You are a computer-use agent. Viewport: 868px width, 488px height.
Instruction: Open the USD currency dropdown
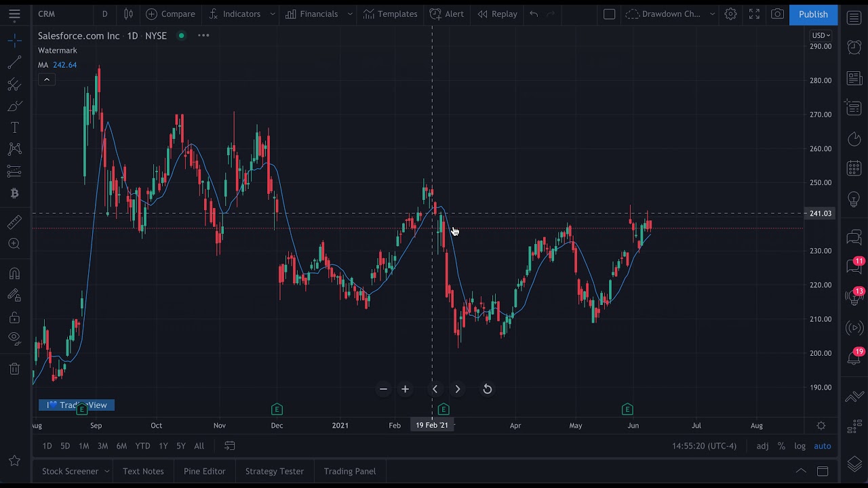coord(821,35)
